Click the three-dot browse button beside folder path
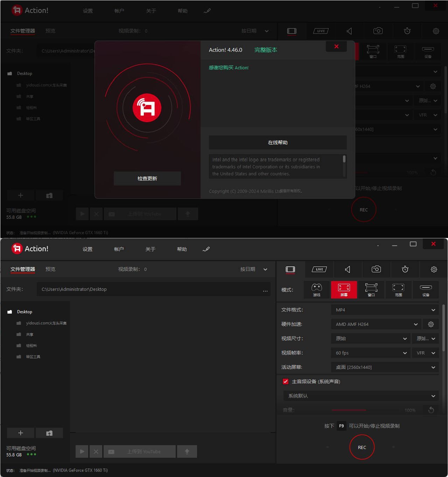448x477 pixels. [x=265, y=289]
